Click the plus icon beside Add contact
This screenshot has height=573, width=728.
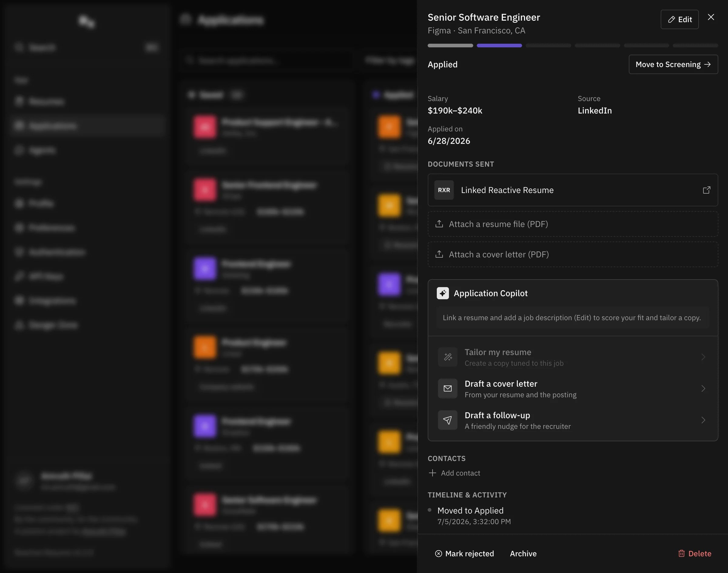pos(432,473)
